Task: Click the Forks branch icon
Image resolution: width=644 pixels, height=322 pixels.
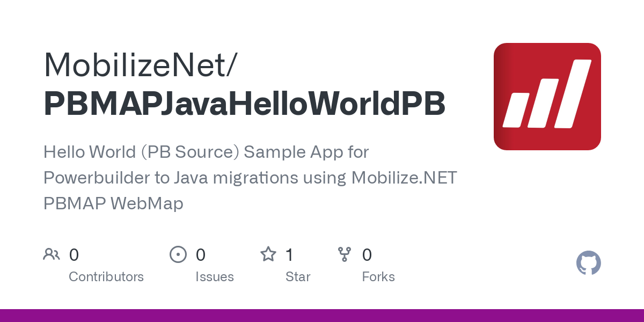Action: tap(344, 254)
